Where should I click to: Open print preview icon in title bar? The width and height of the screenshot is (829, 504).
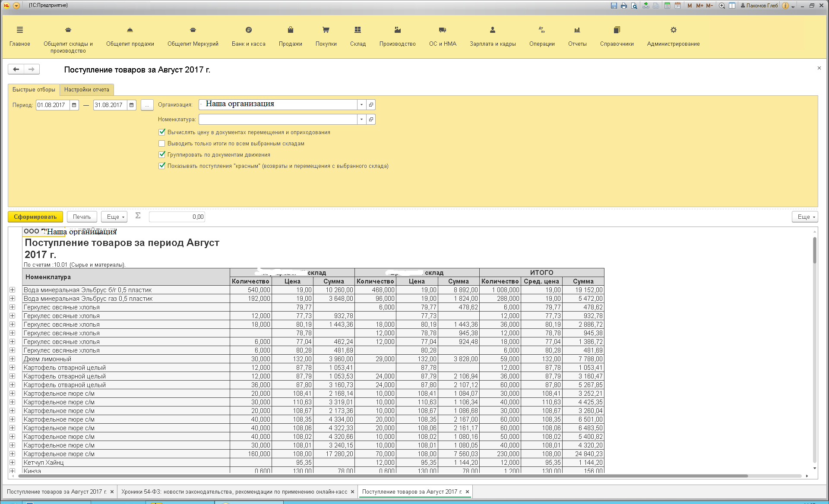pyautogui.click(x=634, y=6)
